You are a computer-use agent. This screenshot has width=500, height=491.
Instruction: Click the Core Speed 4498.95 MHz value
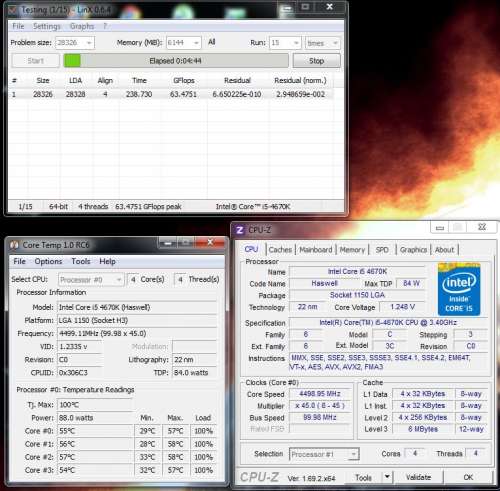[x=320, y=394]
